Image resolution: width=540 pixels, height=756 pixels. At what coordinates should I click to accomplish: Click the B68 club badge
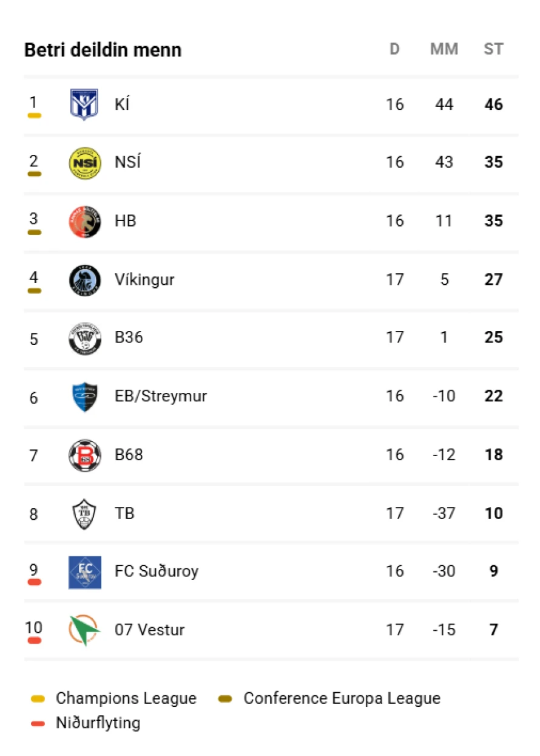coord(84,455)
